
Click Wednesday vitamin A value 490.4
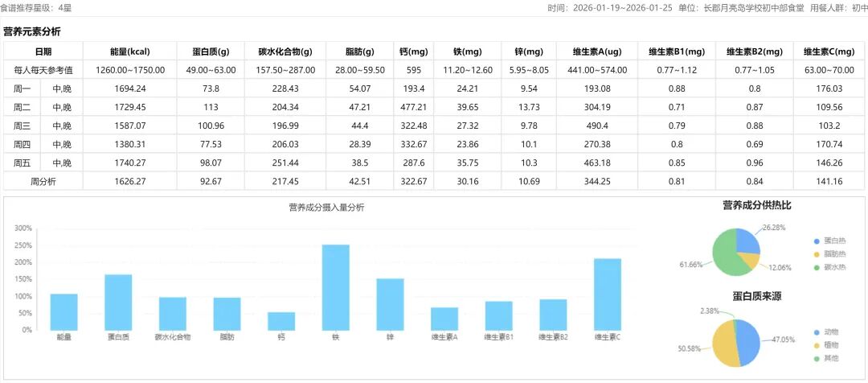(x=597, y=126)
